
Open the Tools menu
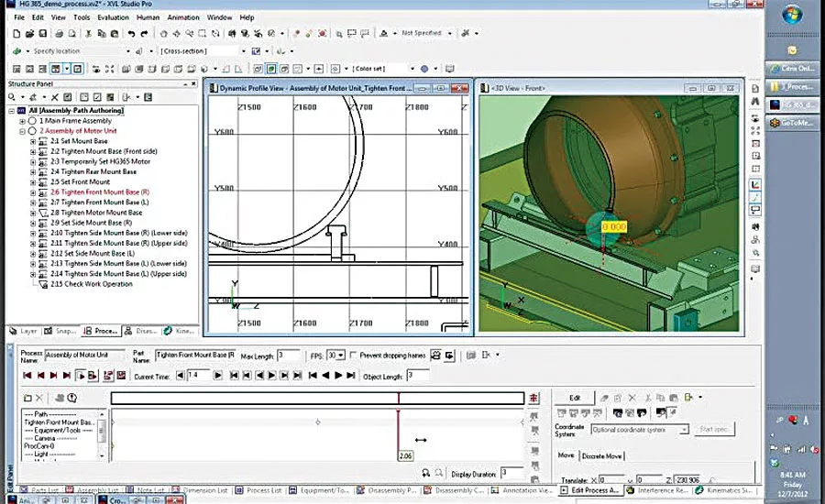pyautogui.click(x=82, y=17)
